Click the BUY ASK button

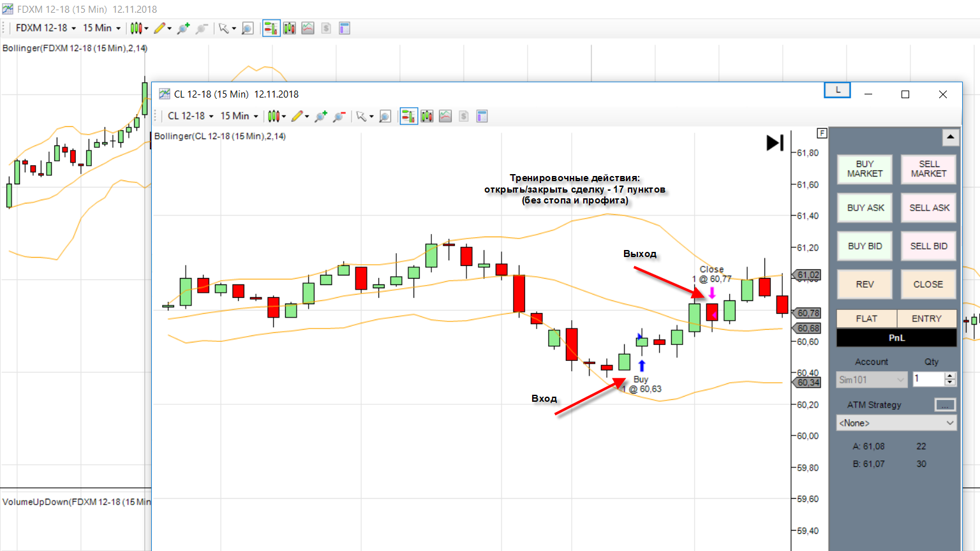point(865,208)
